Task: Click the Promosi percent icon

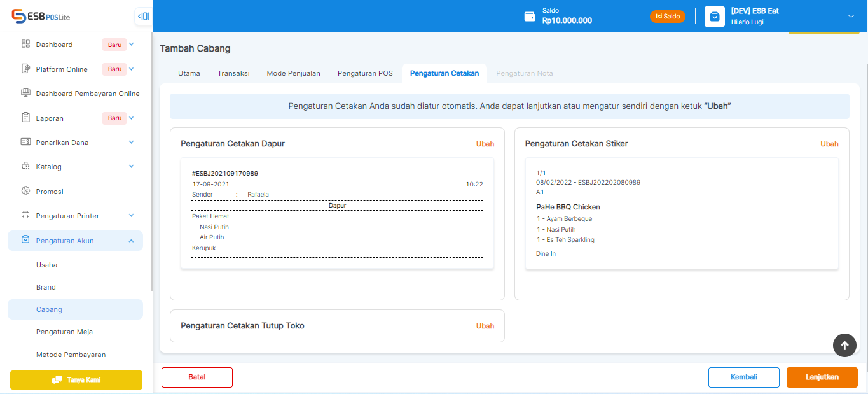Action: pos(25,191)
